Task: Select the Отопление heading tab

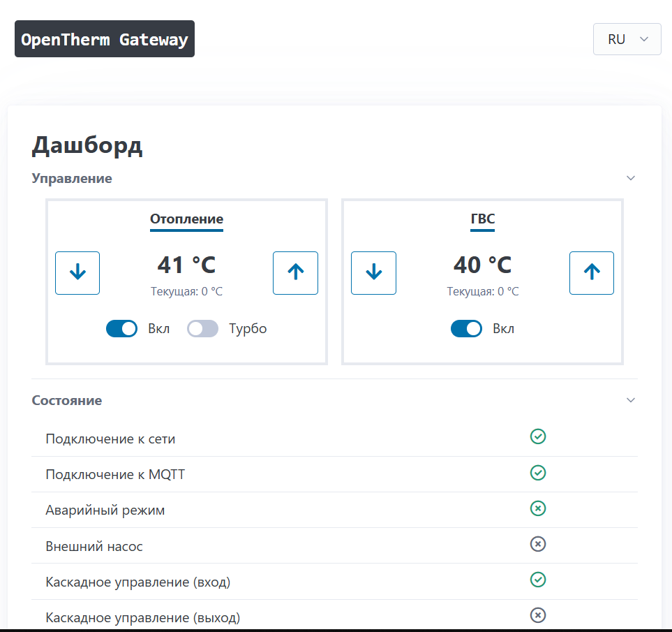Action: click(x=186, y=219)
